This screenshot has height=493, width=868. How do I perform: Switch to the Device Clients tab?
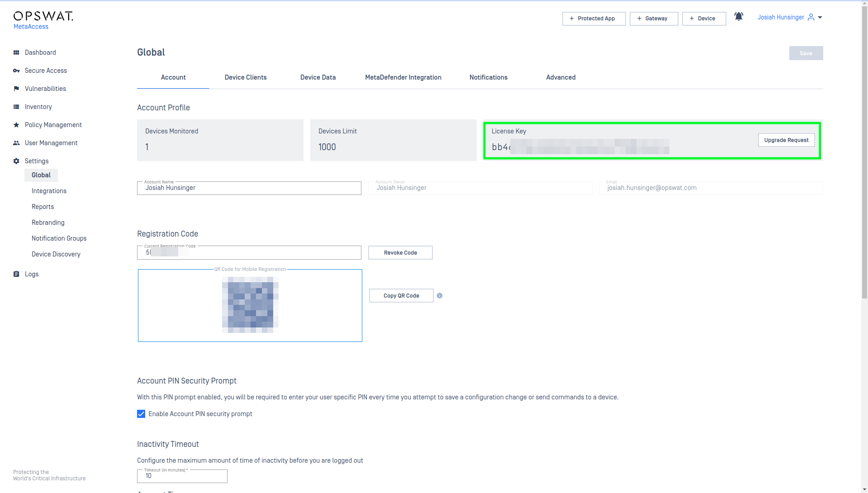[x=246, y=77]
